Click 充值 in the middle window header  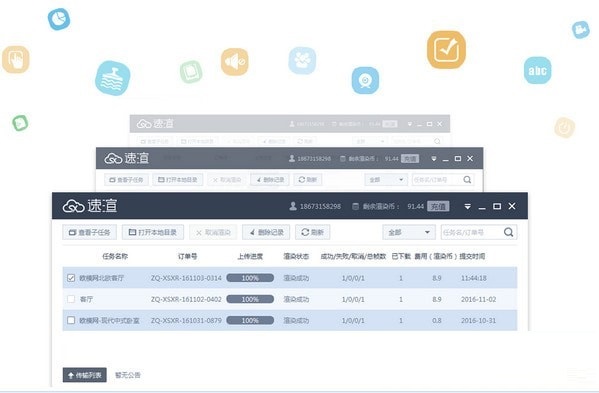(410, 158)
